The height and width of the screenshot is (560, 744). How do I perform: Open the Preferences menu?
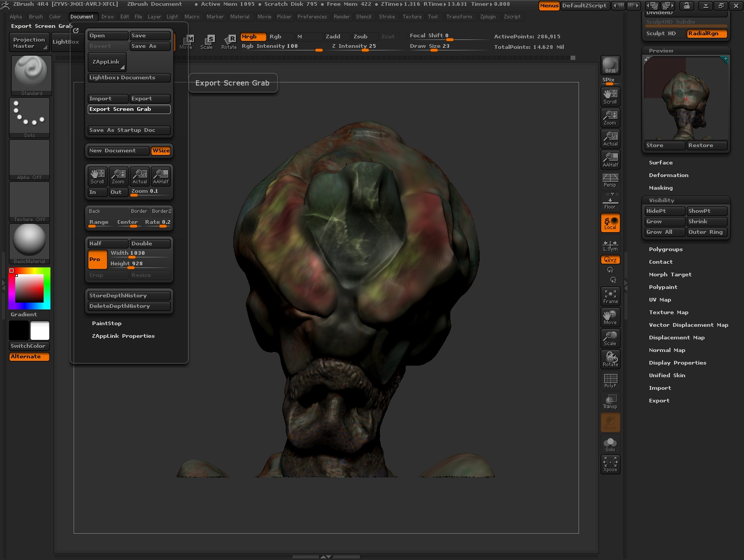pyautogui.click(x=312, y=17)
